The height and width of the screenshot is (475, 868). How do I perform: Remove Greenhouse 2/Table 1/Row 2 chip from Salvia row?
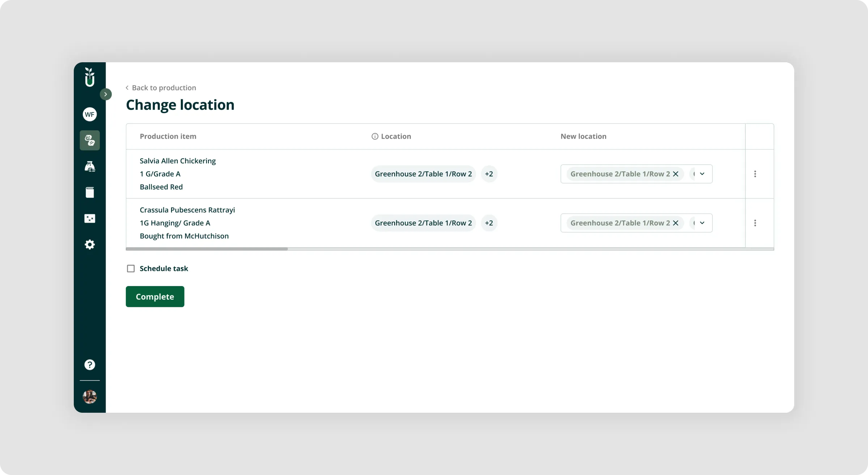(x=676, y=174)
